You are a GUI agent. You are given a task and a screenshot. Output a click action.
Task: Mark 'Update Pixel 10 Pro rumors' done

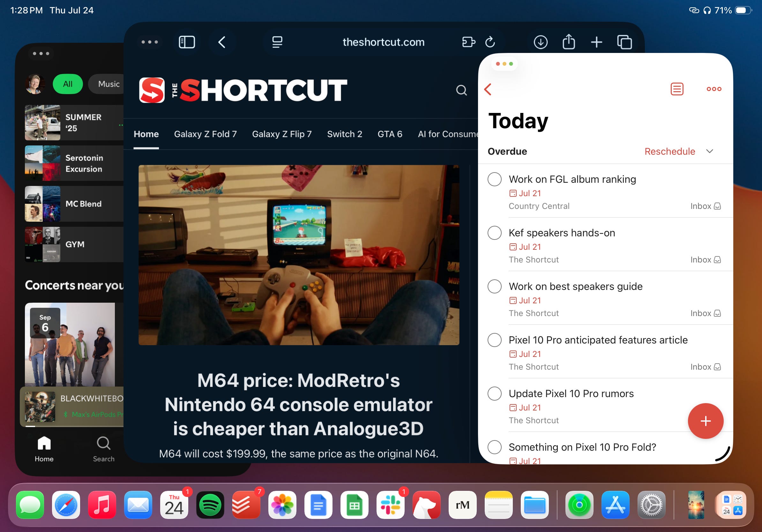(495, 393)
